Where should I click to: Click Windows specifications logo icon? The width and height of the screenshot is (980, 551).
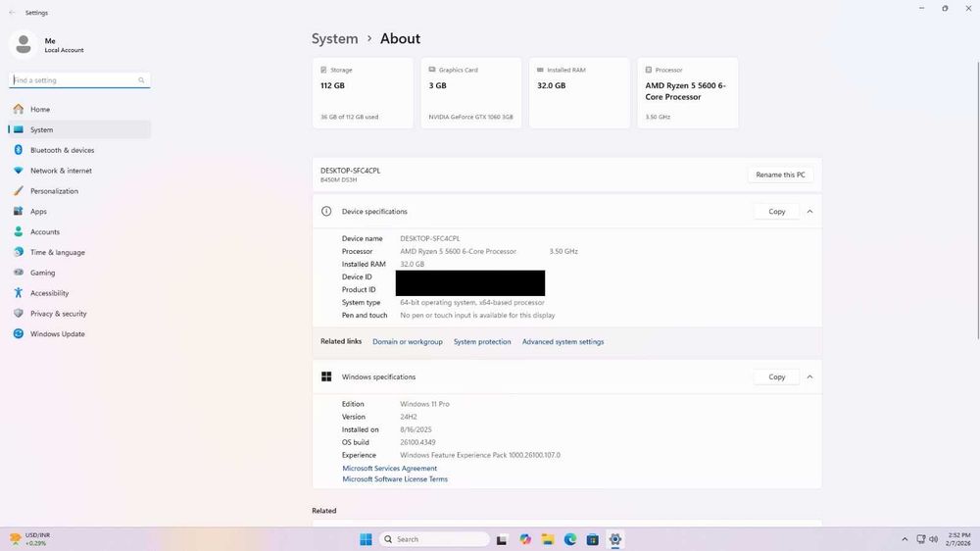coord(326,376)
